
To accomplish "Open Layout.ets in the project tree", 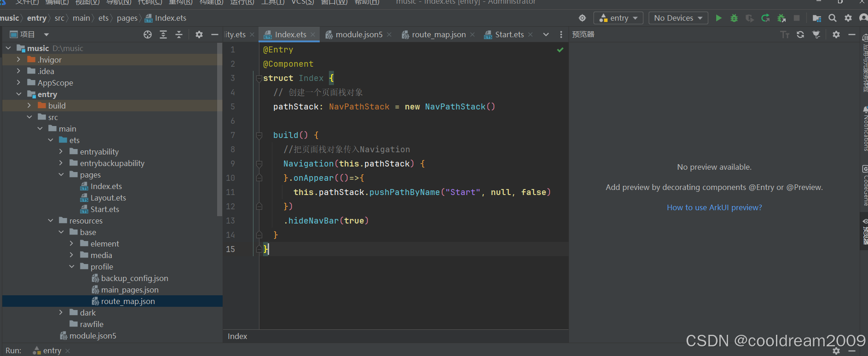I will click(x=108, y=198).
